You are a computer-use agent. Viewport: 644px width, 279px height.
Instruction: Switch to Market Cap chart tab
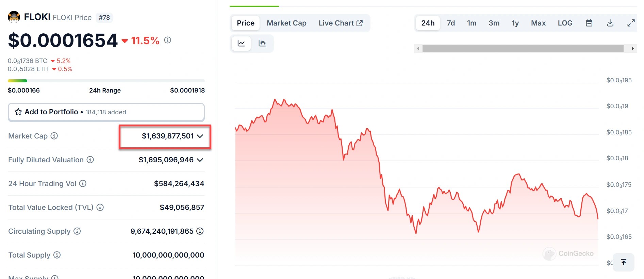point(286,23)
